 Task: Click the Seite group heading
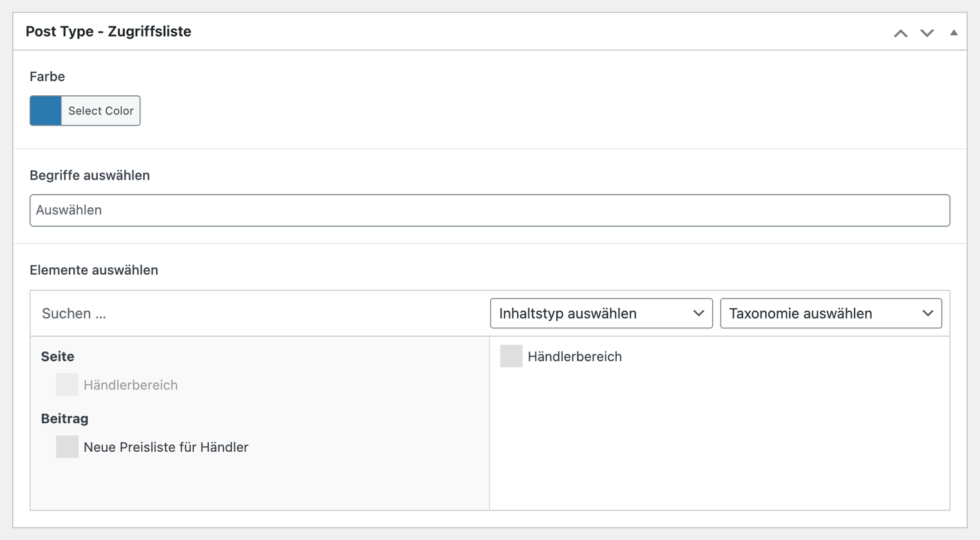point(57,357)
